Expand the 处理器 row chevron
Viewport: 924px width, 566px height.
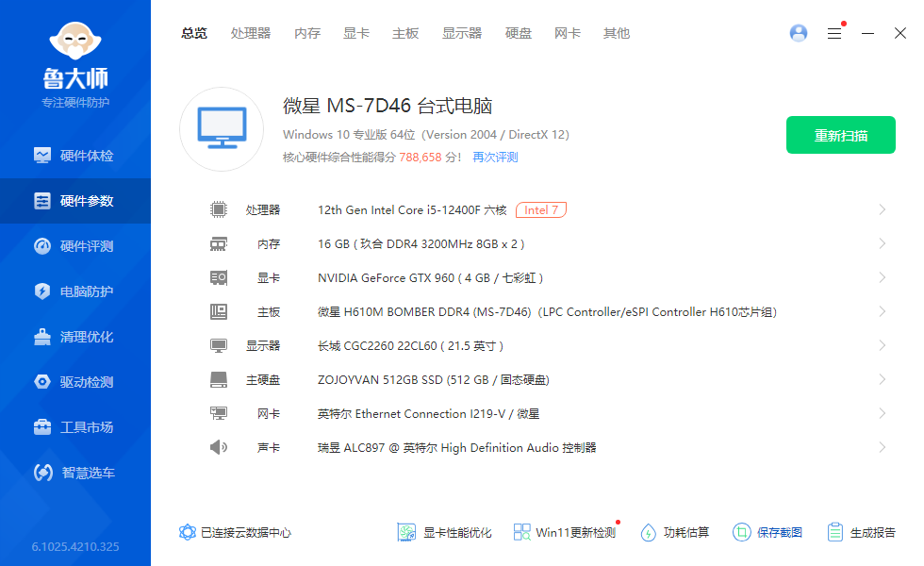click(x=883, y=209)
